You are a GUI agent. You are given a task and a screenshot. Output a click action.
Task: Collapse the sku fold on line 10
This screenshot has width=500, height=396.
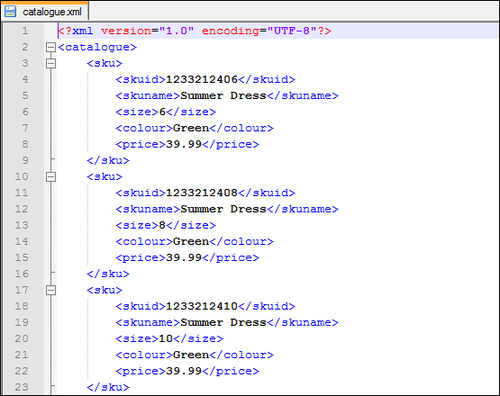tap(51, 177)
